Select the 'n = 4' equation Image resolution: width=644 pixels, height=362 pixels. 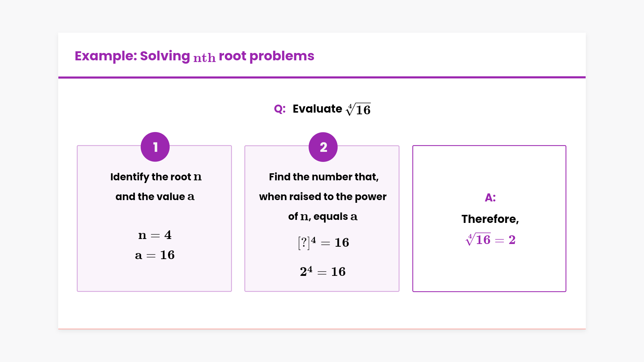[155, 235]
